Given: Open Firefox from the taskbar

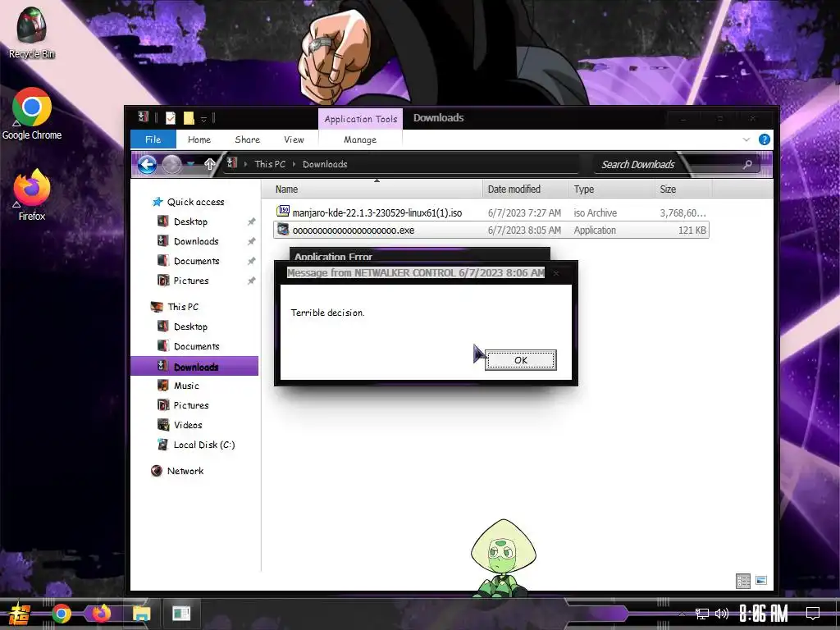Looking at the screenshot, I should click(x=101, y=613).
